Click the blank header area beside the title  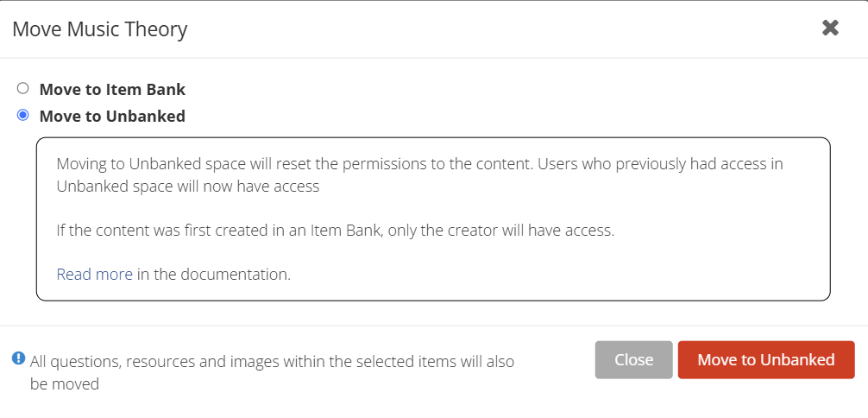coord(498,28)
